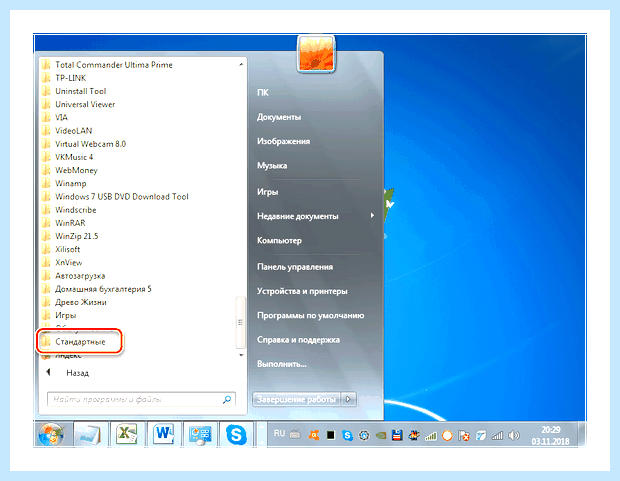620x481 pixels.
Task: Open the ПК user folder link
Action: click(263, 93)
